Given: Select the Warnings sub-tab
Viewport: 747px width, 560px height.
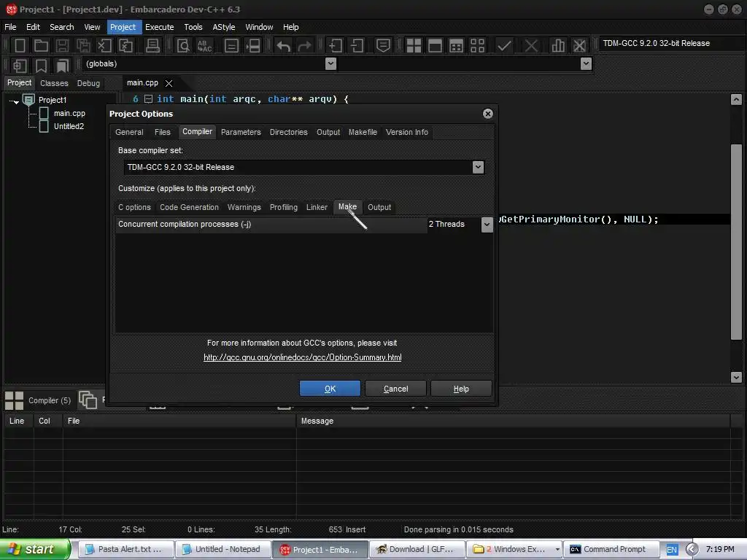Looking at the screenshot, I should (x=244, y=208).
